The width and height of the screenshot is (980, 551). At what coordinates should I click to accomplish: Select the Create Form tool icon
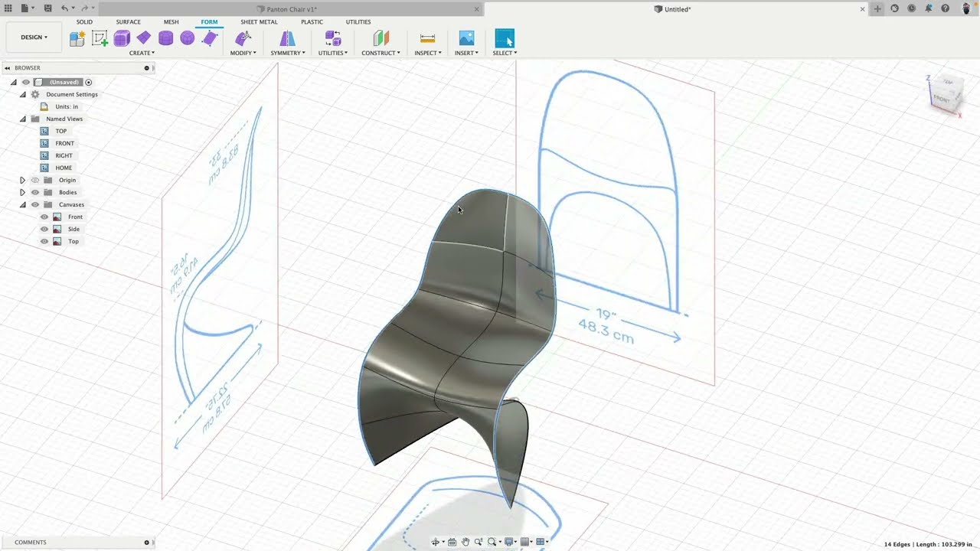pyautogui.click(x=77, y=38)
